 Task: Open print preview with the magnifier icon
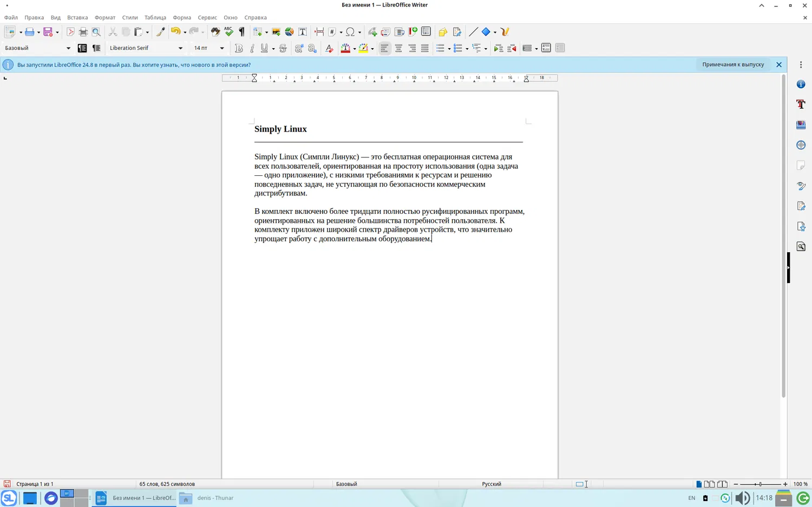pos(96,32)
